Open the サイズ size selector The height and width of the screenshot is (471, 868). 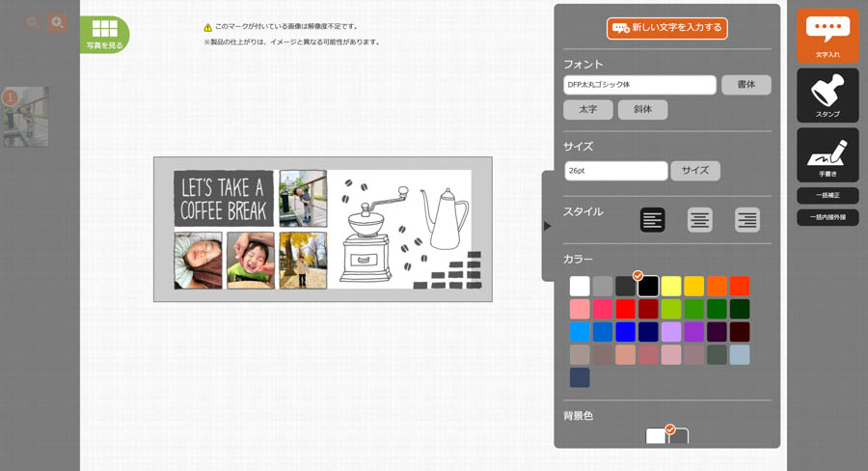(x=694, y=171)
